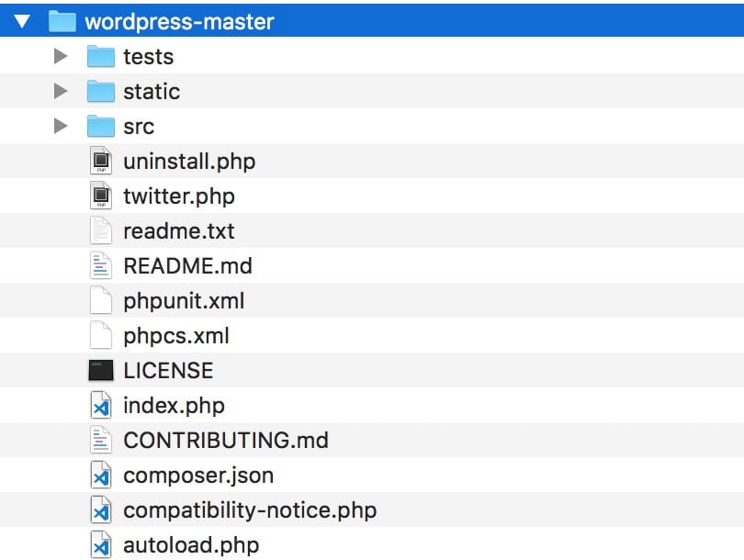
Task: Click the VS Code icon beside index.php
Action: [100, 406]
